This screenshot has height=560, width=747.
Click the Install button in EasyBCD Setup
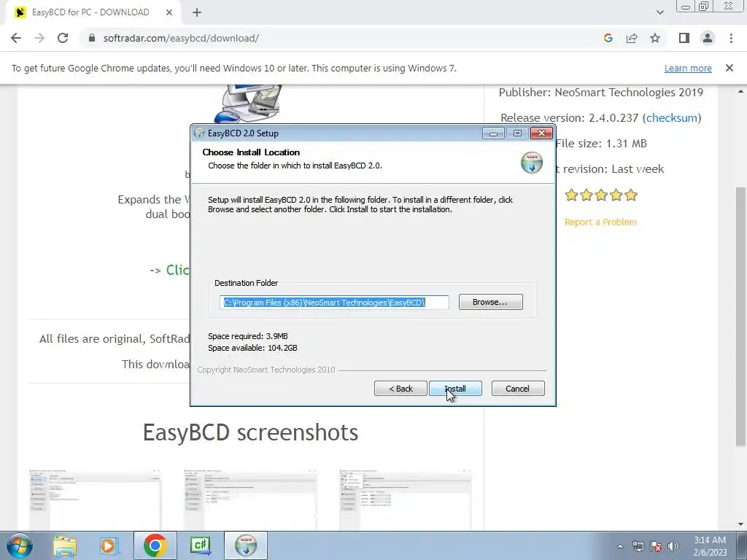[x=455, y=389]
